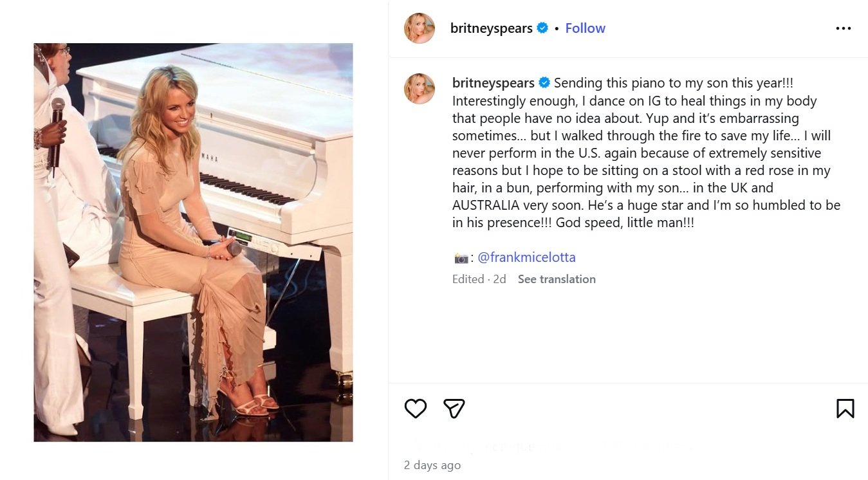
Task: Open the profile avatar in the post header
Action: [x=420, y=28]
